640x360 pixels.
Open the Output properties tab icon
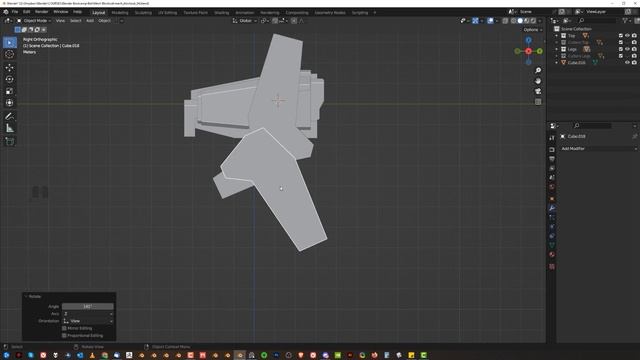(552, 159)
